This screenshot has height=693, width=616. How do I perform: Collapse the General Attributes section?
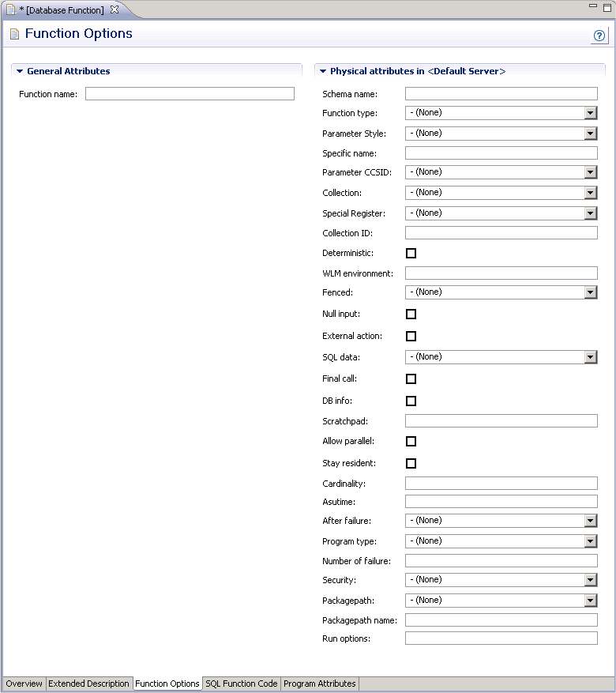pyautogui.click(x=18, y=70)
